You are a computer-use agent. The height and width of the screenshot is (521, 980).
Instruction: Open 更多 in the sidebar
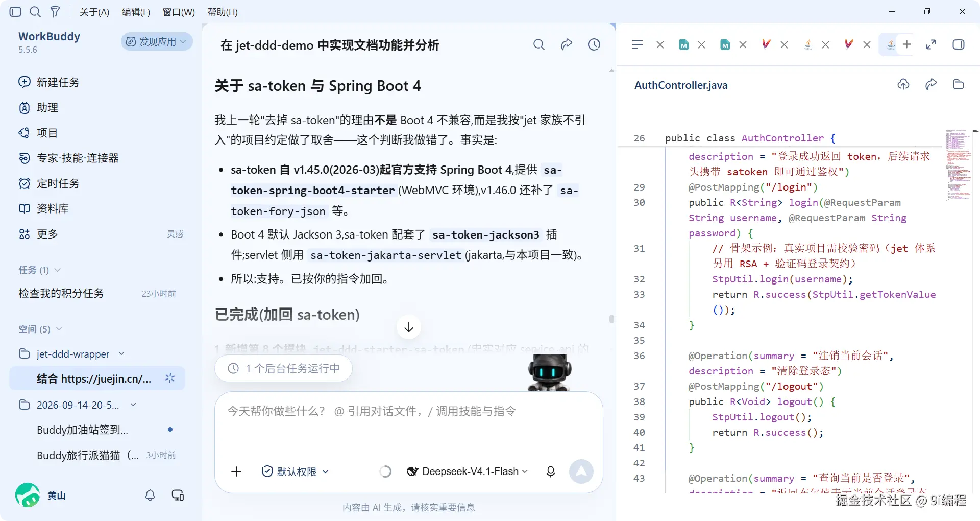39,234
